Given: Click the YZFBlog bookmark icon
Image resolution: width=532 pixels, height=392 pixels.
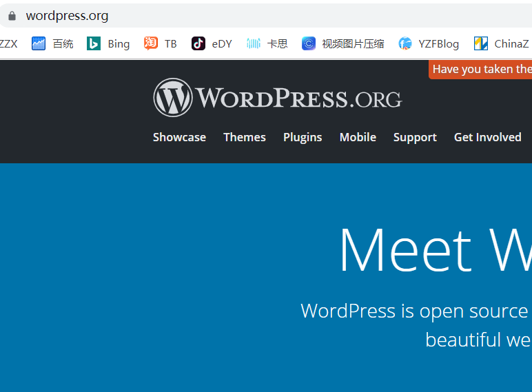Looking at the screenshot, I should click(x=405, y=43).
